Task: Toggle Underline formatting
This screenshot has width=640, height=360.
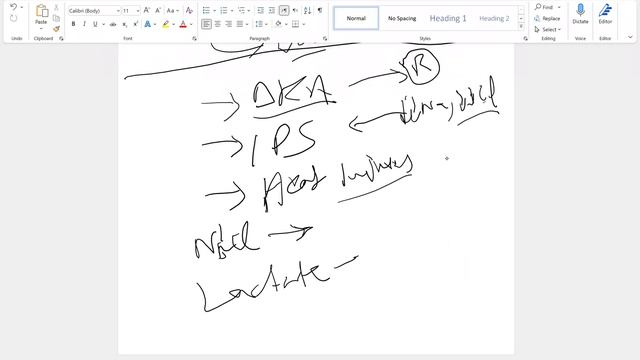Action: click(x=95, y=24)
